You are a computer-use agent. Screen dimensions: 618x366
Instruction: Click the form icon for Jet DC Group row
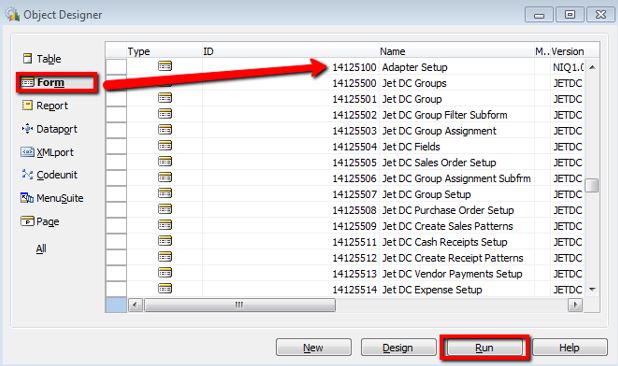165,98
